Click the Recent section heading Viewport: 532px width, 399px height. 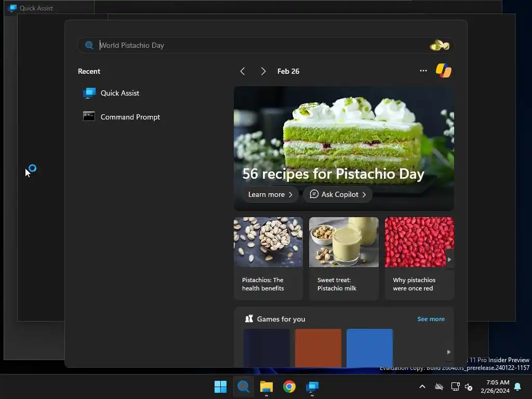[89, 71]
